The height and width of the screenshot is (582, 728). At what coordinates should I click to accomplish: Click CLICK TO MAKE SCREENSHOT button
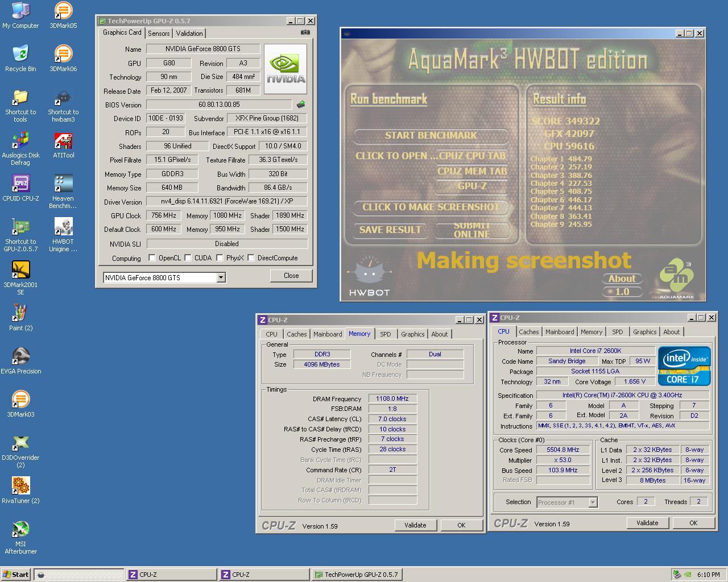(x=431, y=207)
